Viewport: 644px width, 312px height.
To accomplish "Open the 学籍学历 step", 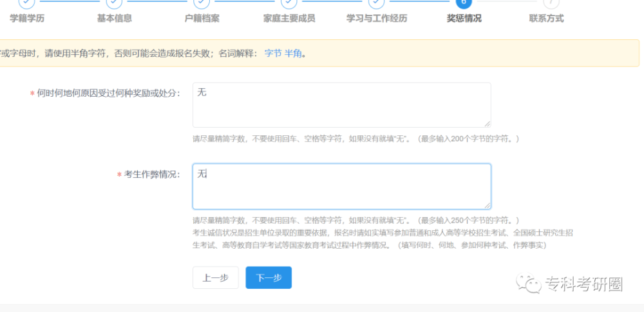I will click(x=27, y=19).
